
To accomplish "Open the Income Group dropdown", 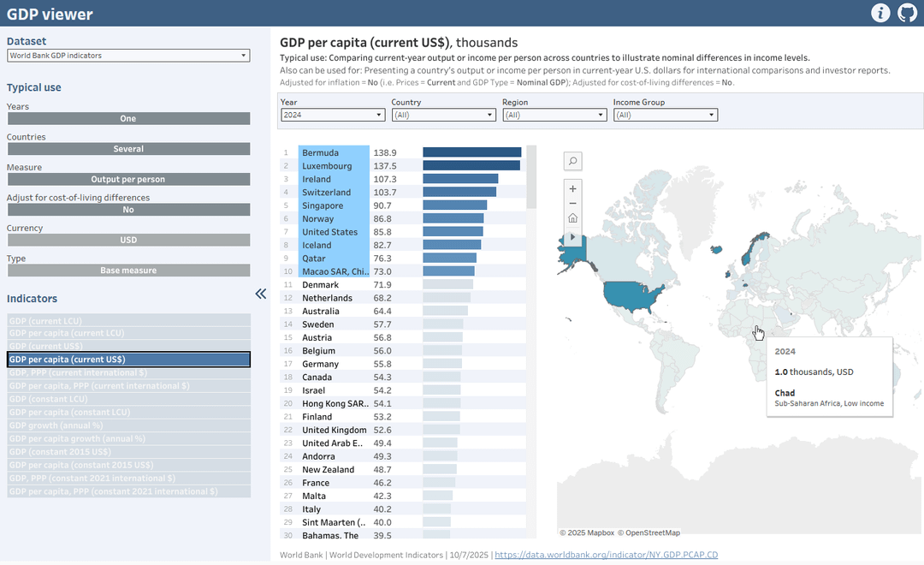I will [666, 115].
